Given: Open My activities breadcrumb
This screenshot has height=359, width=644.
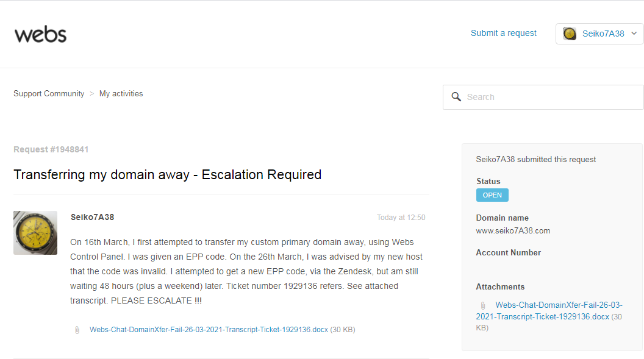Looking at the screenshot, I should click(121, 94).
